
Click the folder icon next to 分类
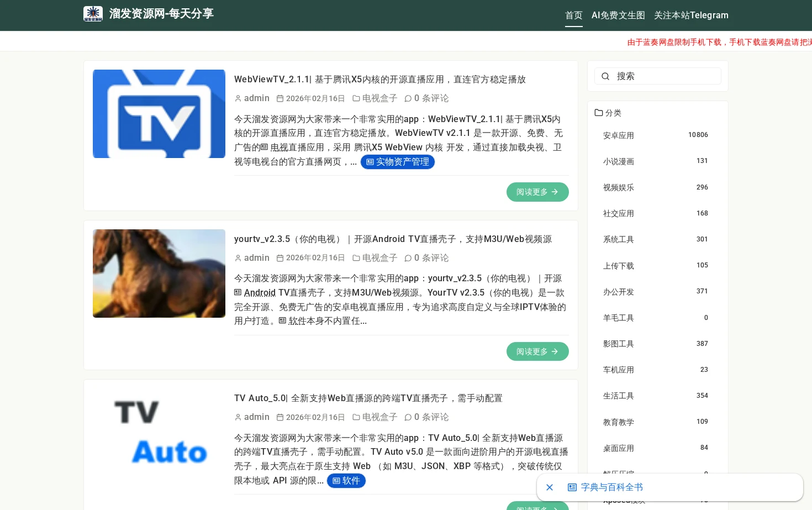click(x=599, y=113)
